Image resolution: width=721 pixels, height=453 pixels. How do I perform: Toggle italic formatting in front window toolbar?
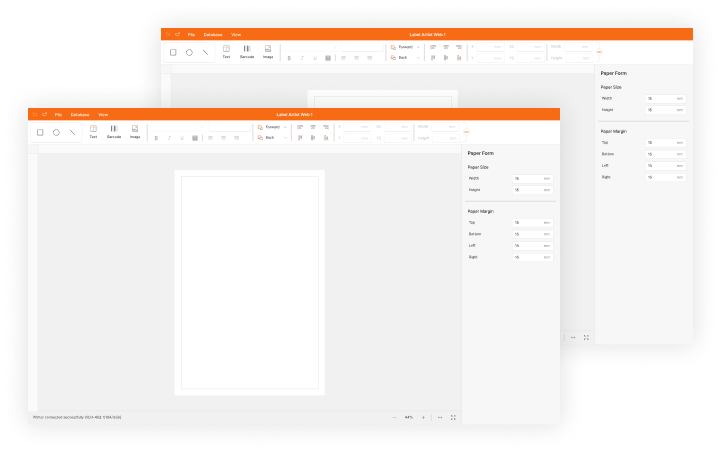[x=169, y=138]
